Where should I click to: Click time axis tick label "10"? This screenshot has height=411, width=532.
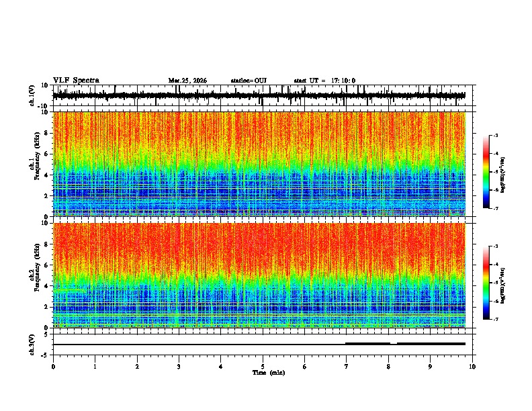[x=472, y=367]
